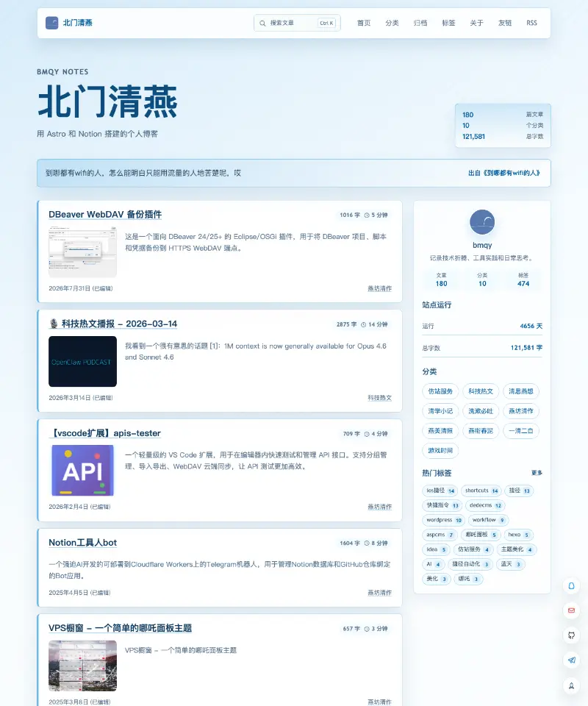Click 更多 next to 热门标签
The width and height of the screenshot is (588, 706).
tap(537, 473)
